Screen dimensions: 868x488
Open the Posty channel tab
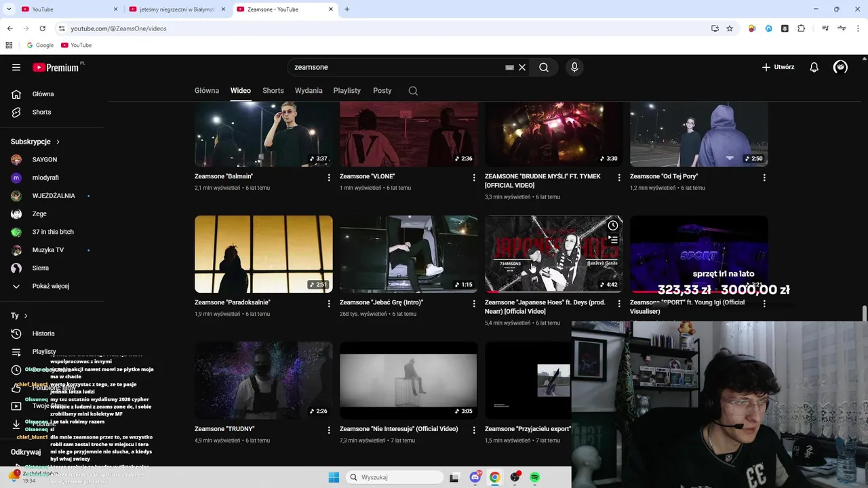point(382,90)
